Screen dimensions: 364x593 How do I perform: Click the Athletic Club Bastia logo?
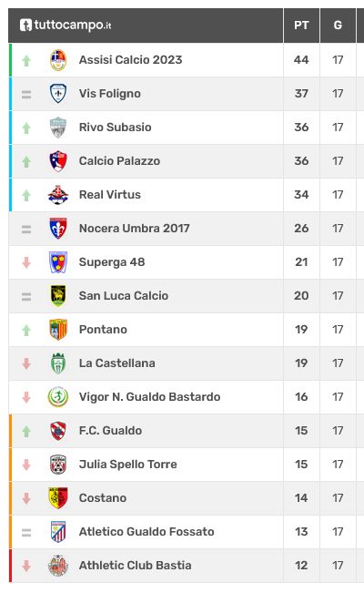(x=58, y=566)
